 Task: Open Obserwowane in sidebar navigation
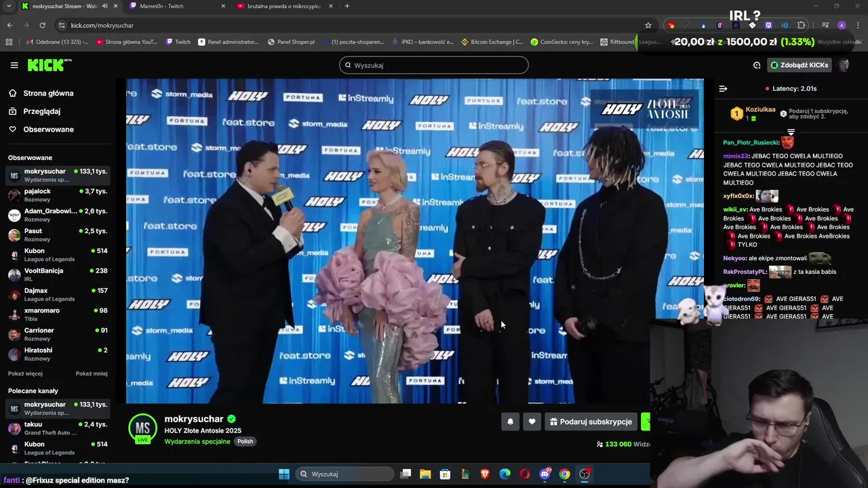(x=48, y=129)
